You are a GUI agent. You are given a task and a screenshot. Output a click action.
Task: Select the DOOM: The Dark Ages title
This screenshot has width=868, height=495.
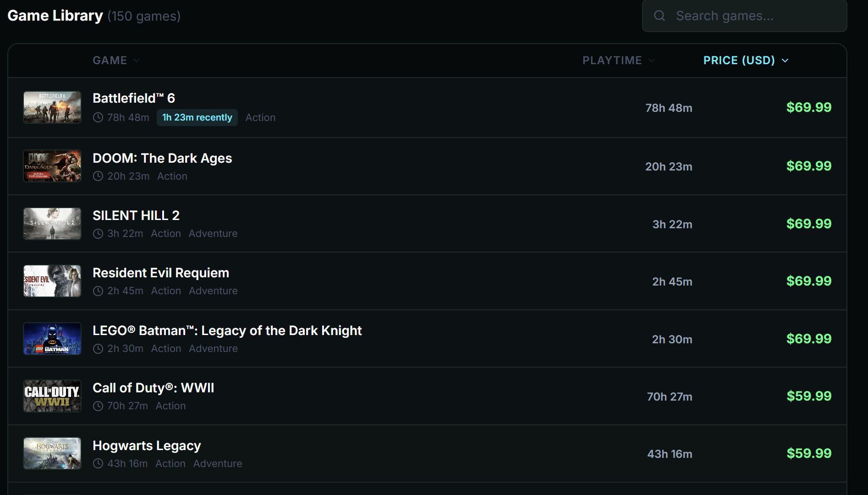(x=162, y=158)
